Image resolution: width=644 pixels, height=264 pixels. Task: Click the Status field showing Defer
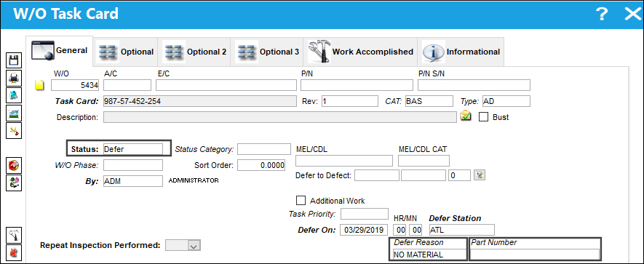(132, 149)
